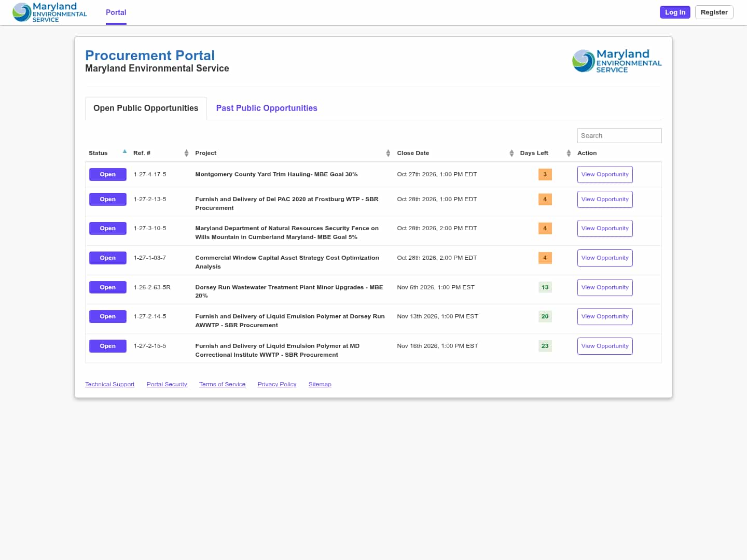Sort by Project using its sort arrows
The image size is (747, 560).
388,153
